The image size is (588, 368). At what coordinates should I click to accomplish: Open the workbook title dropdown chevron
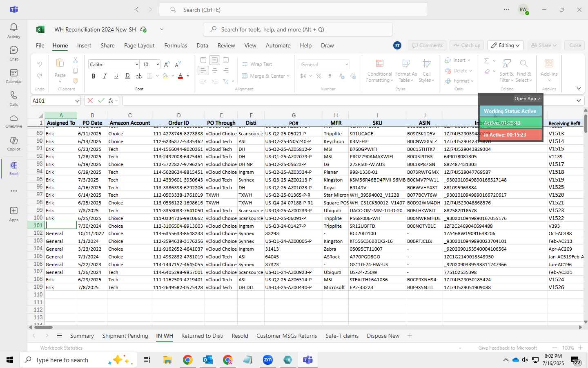pyautogui.click(x=162, y=29)
